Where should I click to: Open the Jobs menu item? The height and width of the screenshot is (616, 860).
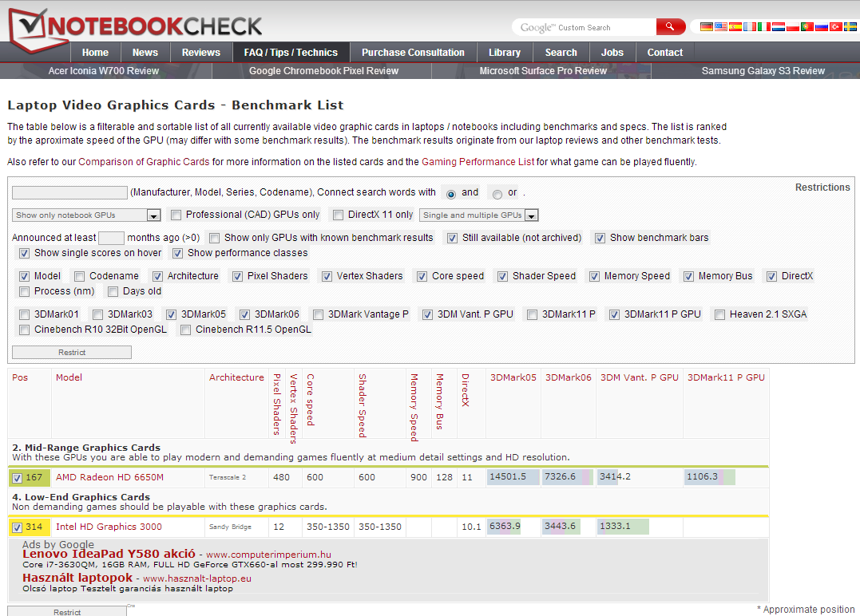612,53
